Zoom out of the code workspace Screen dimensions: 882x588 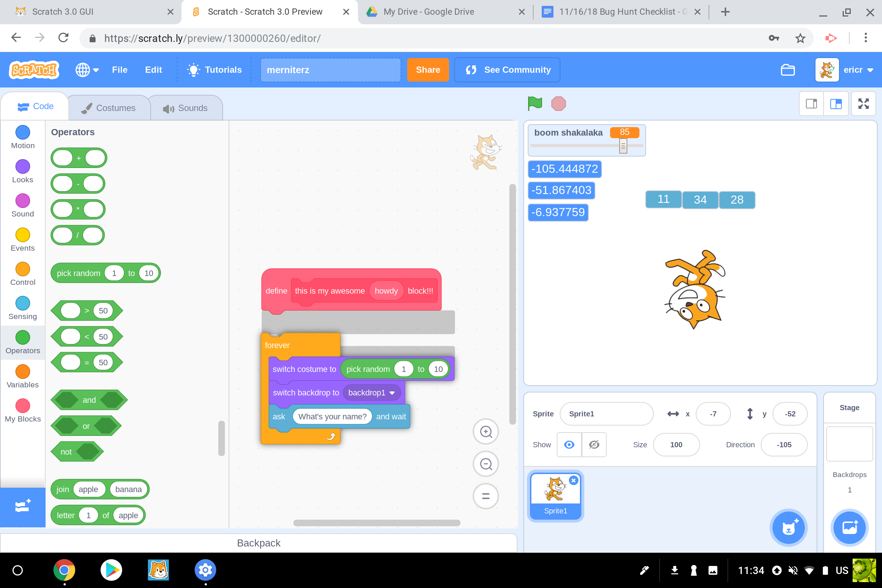pos(486,464)
